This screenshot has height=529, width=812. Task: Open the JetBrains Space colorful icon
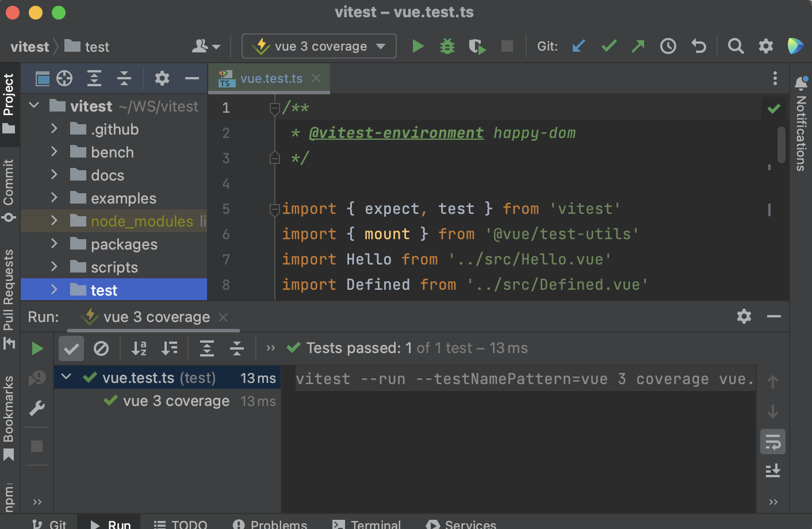[795, 46]
